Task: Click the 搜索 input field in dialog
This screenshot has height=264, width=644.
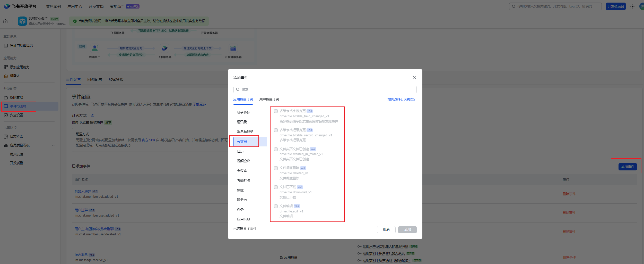Action: (x=325, y=89)
